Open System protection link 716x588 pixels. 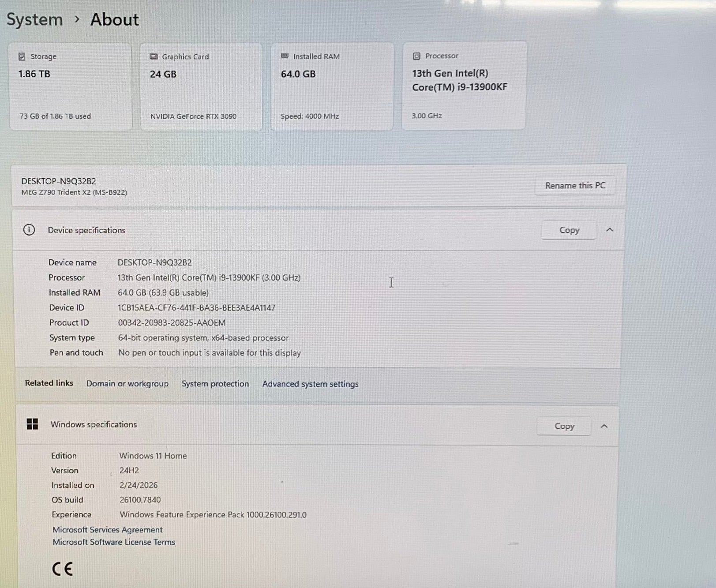tap(215, 384)
